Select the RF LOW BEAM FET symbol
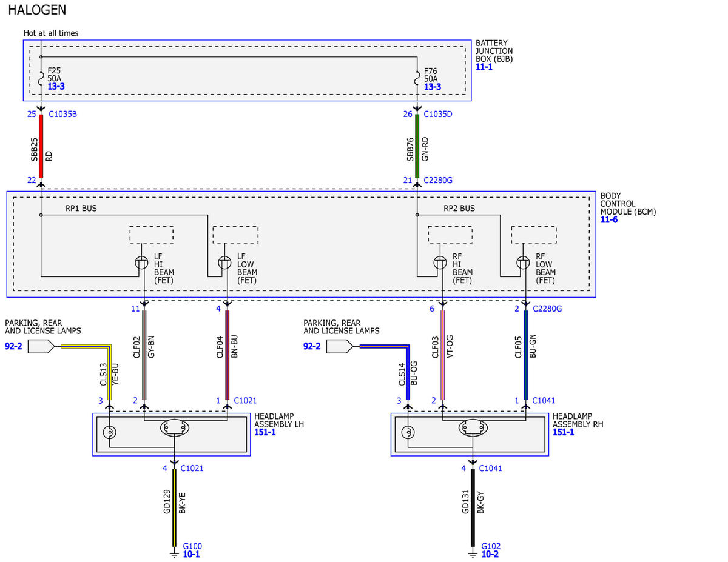Screen dimensions: 728x562 tap(524, 263)
